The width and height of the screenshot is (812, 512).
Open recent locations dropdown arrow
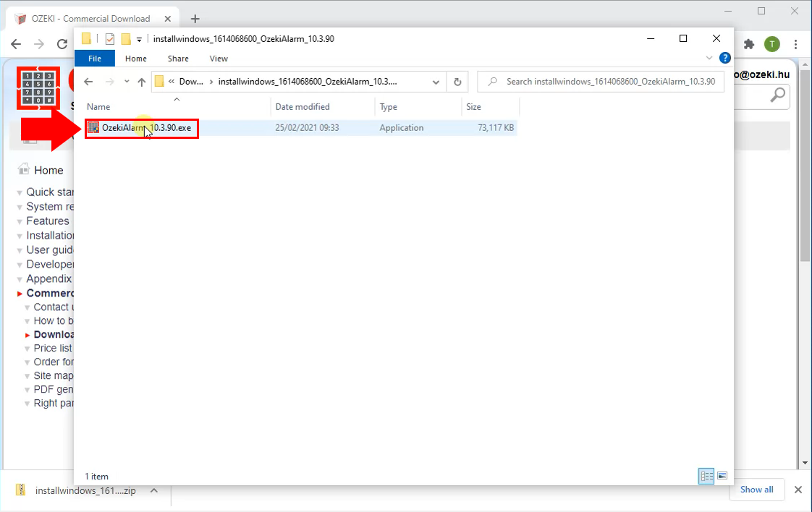pos(127,82)
